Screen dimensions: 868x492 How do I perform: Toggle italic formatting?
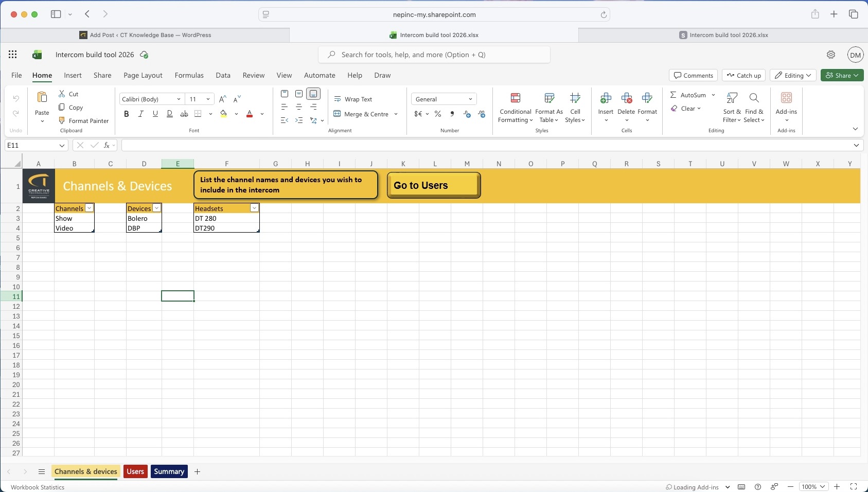point(140,114)
